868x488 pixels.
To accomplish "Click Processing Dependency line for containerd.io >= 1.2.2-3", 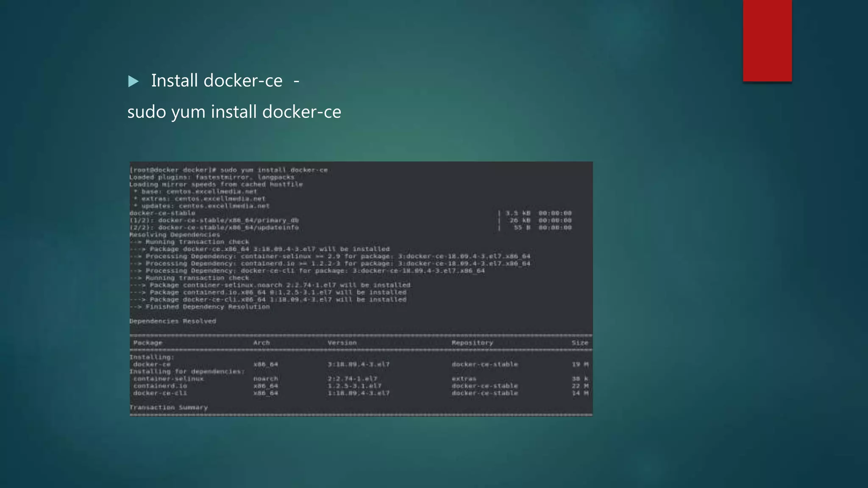I will tap(330, 263).
